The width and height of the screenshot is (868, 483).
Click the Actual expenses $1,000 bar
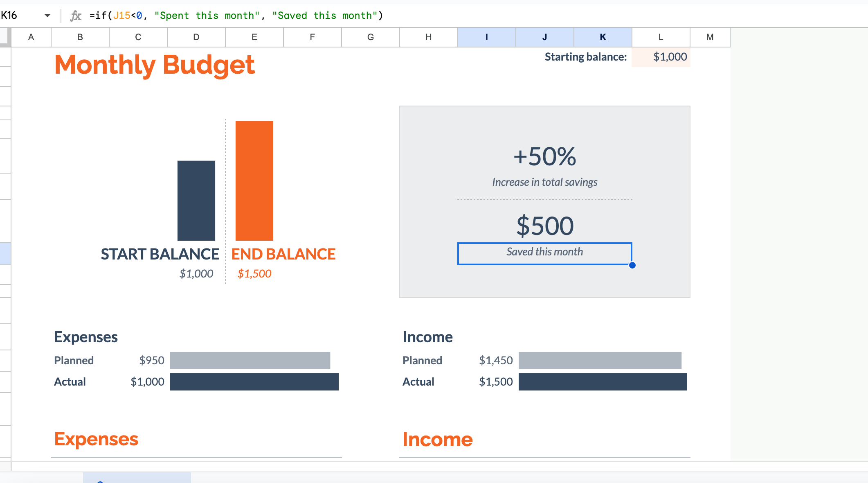click(x=254, y=382)
